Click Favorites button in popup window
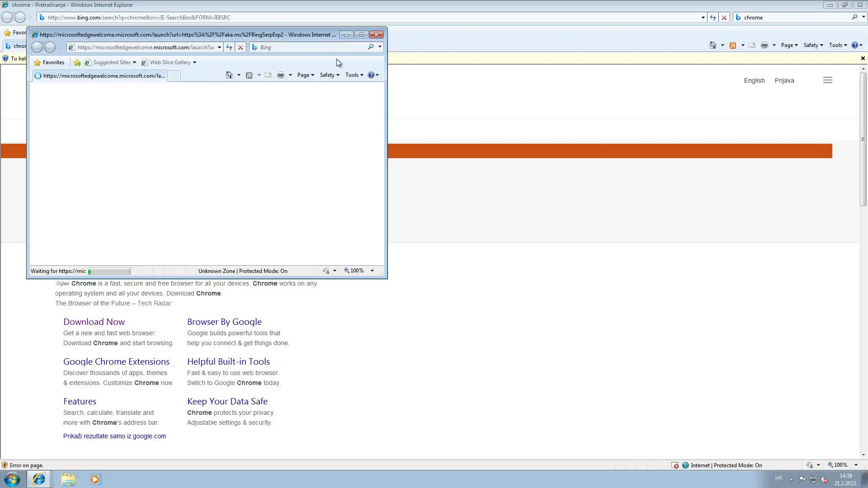 pyautogui.click(x=49, y=63)
